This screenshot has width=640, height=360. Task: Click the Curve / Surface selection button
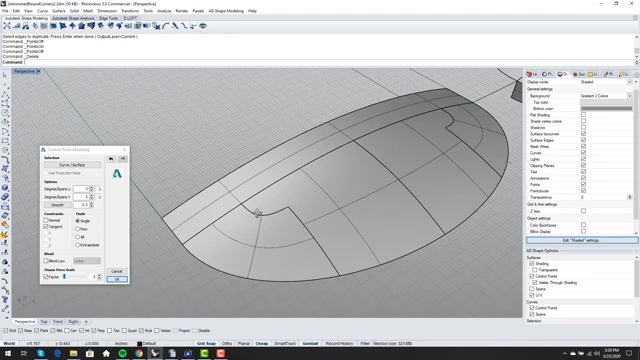[72, 165]
